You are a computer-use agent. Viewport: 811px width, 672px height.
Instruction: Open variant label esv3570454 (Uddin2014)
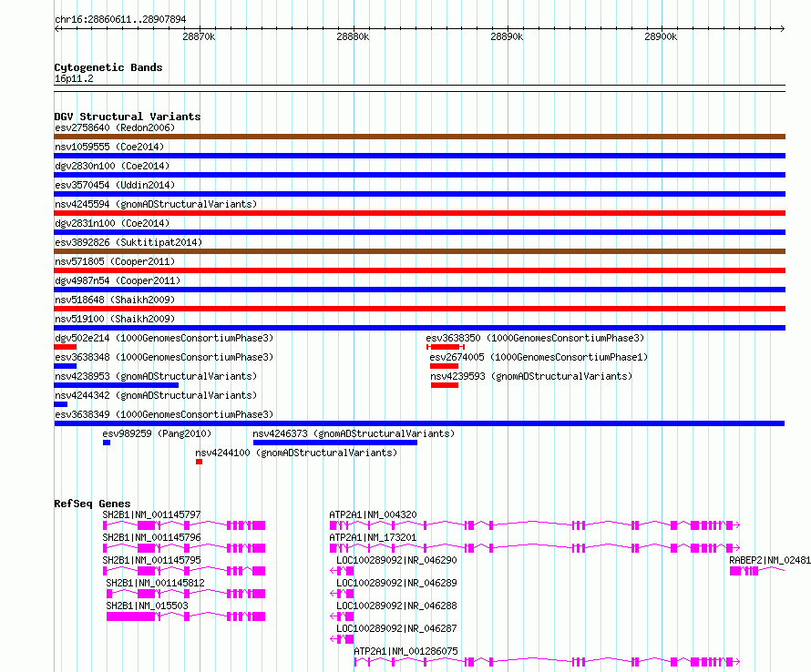115,185
